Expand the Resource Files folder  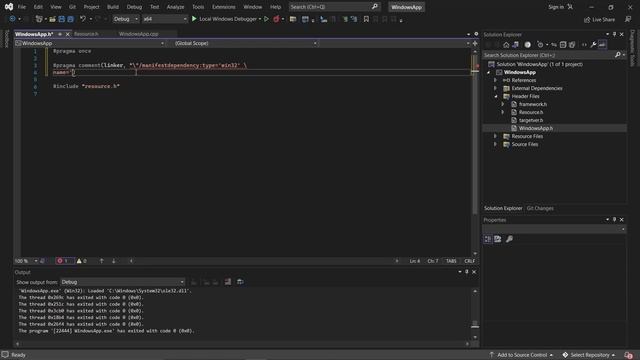(x=496, y=136)
